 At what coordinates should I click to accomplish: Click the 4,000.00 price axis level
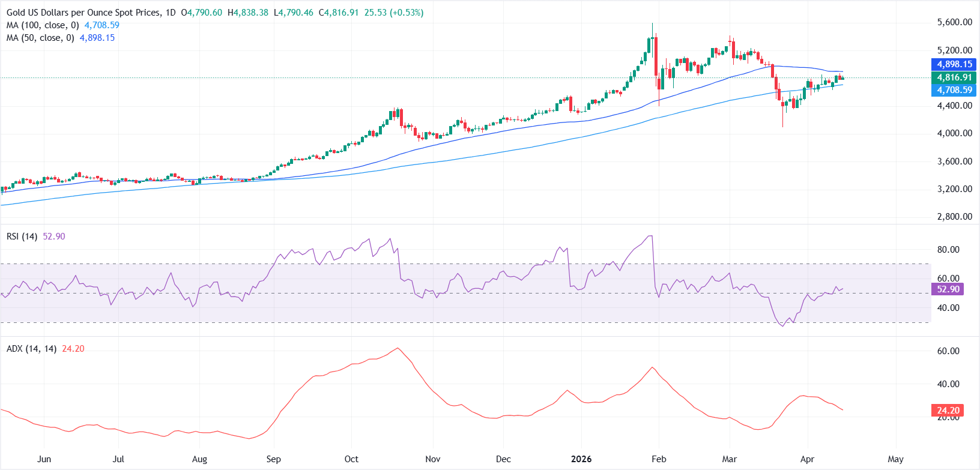[954, 133]
